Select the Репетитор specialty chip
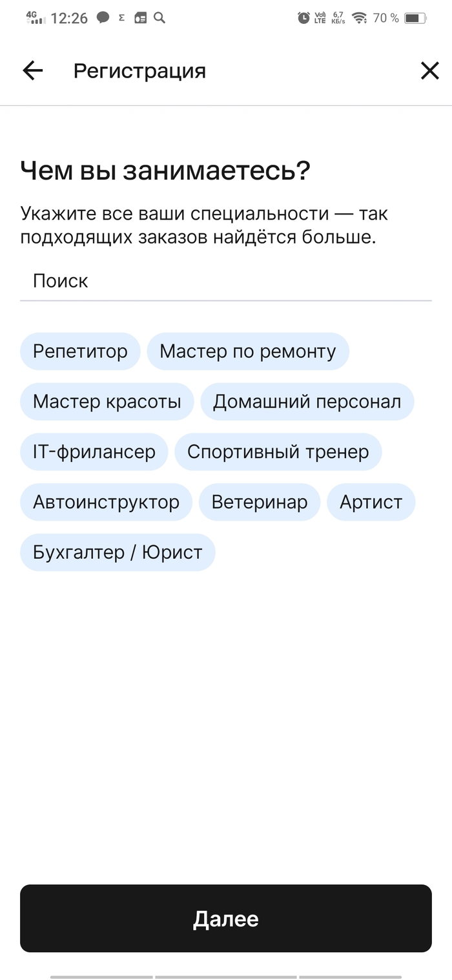 pyautogui.click(x=80, y=351)
